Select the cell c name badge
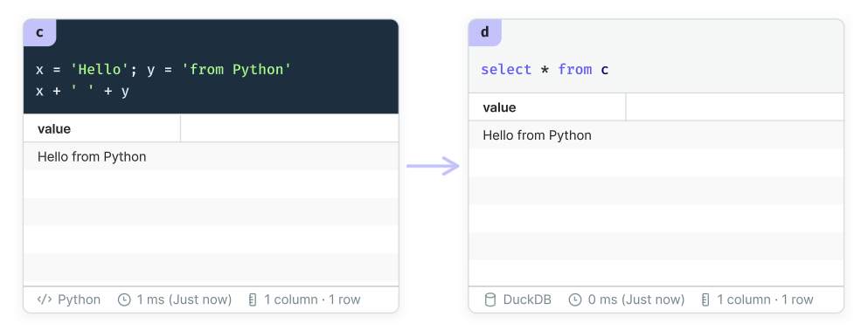The width and height of the screenshot is (868, 330). click(x=40, y=32)
